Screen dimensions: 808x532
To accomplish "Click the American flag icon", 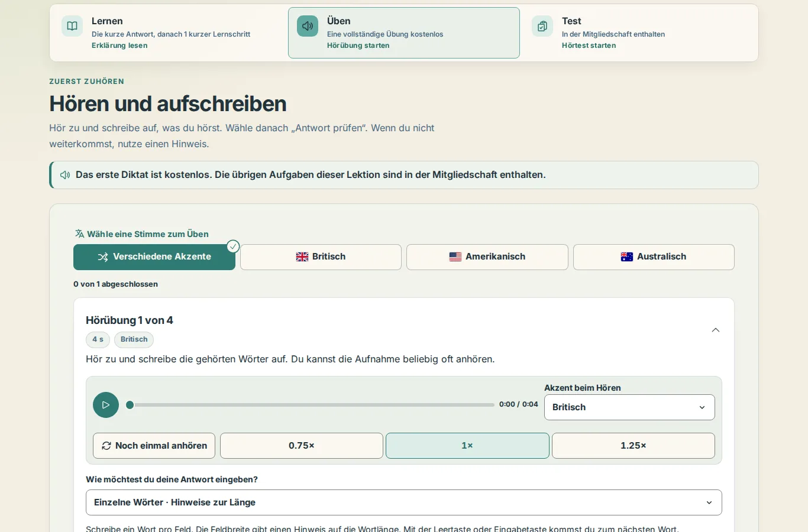I will (455, 257).
